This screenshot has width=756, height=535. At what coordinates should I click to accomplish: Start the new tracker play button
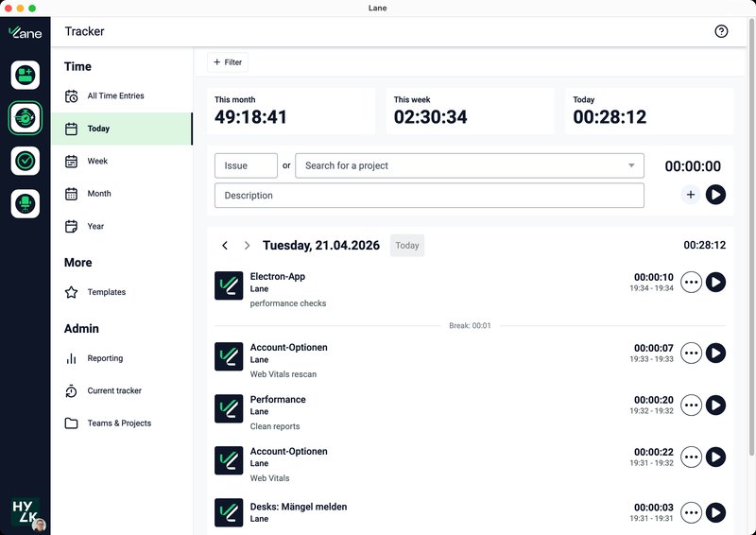tap(715, 195)
